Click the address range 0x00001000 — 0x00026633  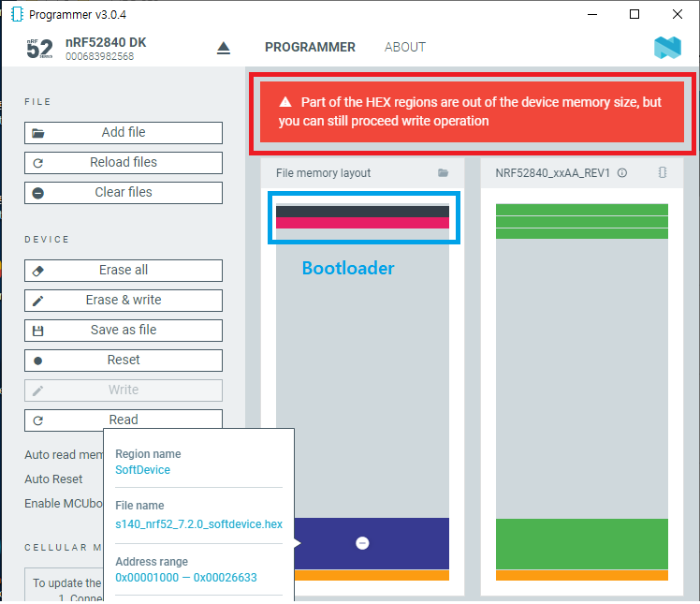[185, 578]
